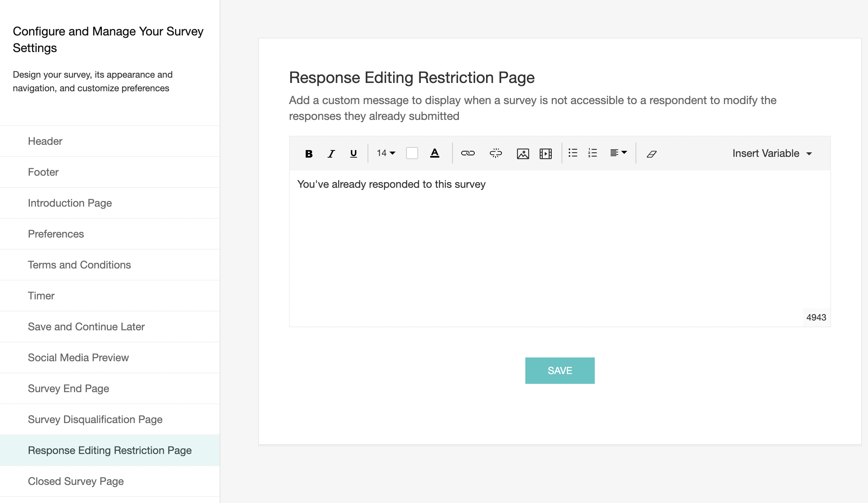Screen dimensions: 868x503
Task: Toggle underline text formatting
Action: 353,153
